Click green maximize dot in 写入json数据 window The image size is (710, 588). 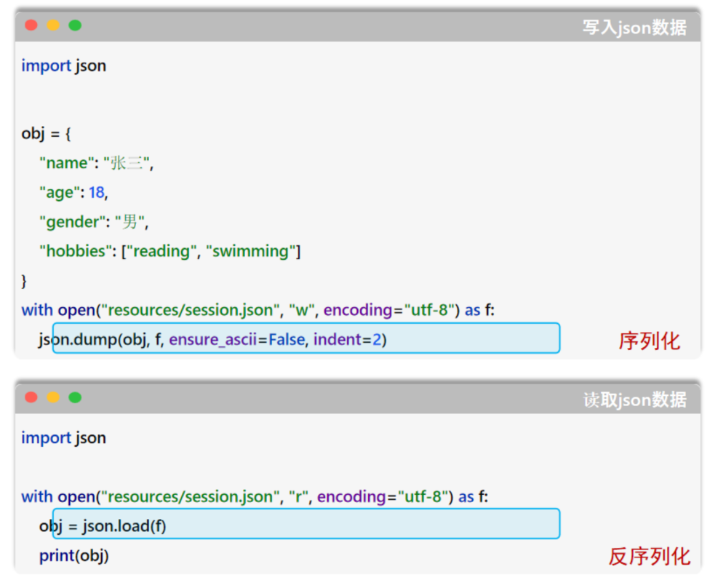tap(75, 25)
